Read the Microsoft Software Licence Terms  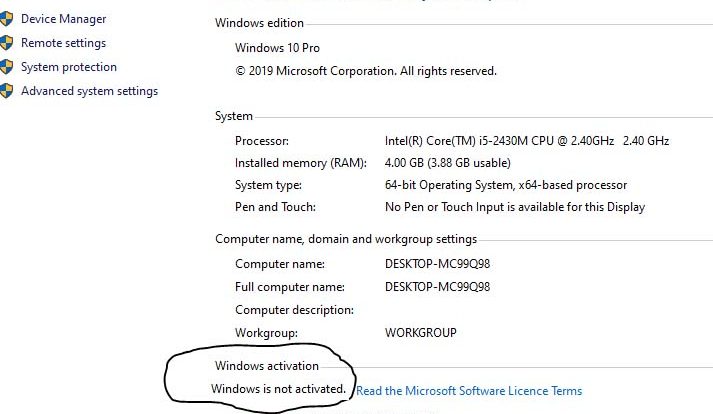pos(469,391)
